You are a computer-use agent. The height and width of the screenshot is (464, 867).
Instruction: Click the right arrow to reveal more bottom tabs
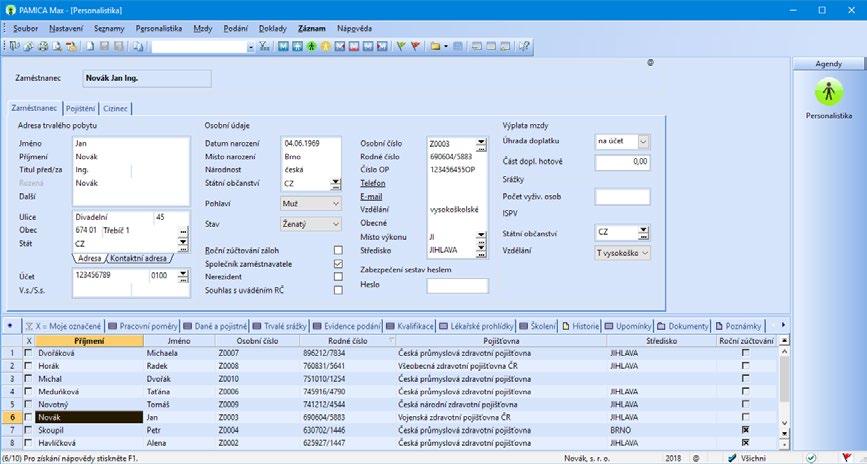point(783,325)
